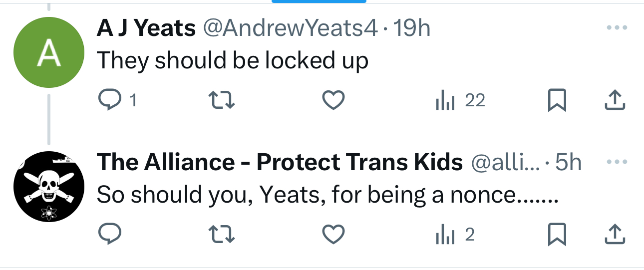This screenshot has width=644, height=270.
Task: Share the A J Yeats tweet
Action: [615, 101]
